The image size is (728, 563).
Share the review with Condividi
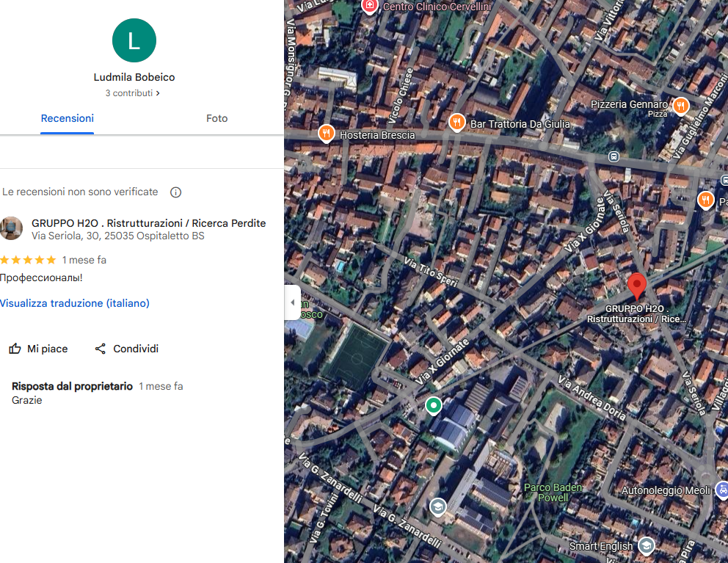126,349
